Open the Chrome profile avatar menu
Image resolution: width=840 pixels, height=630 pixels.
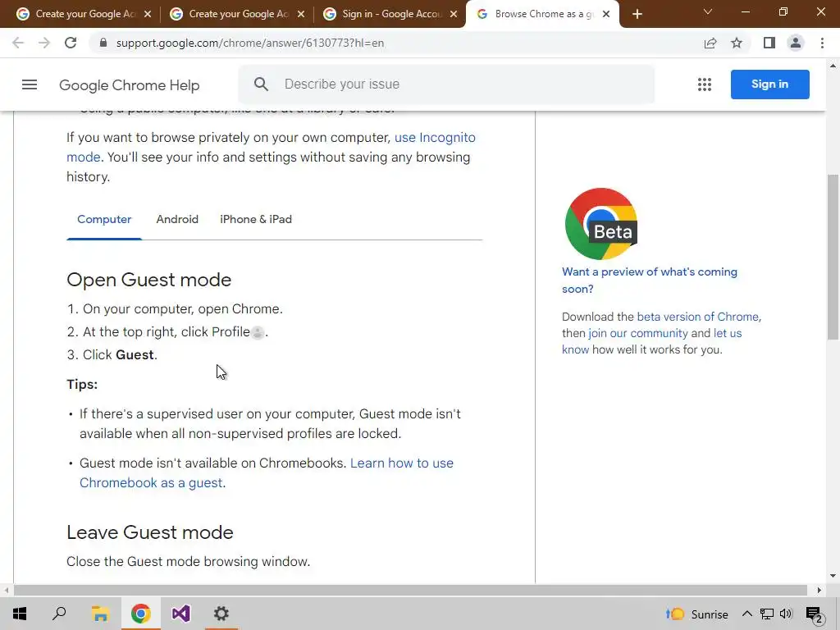tap(796, 43)
